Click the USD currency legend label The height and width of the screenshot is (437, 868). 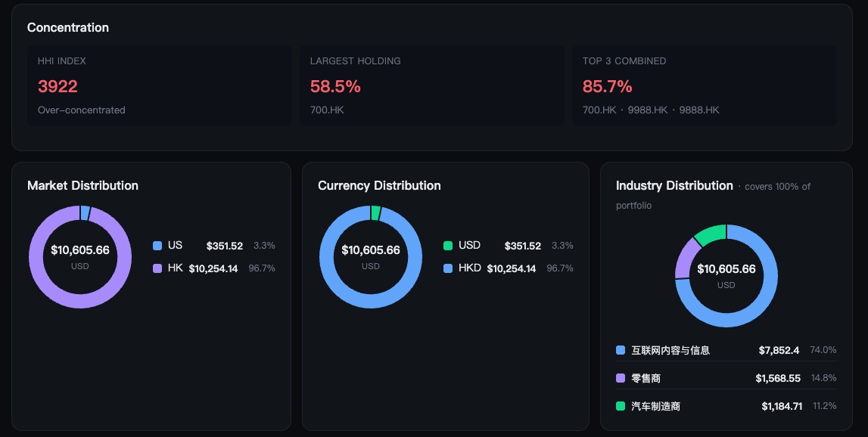coord(469,245)
